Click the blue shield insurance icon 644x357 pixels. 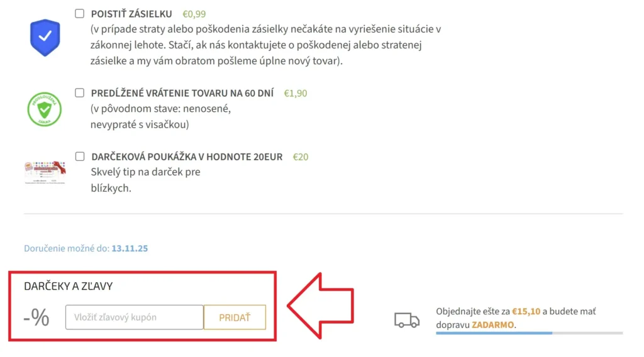pos(45,38)
